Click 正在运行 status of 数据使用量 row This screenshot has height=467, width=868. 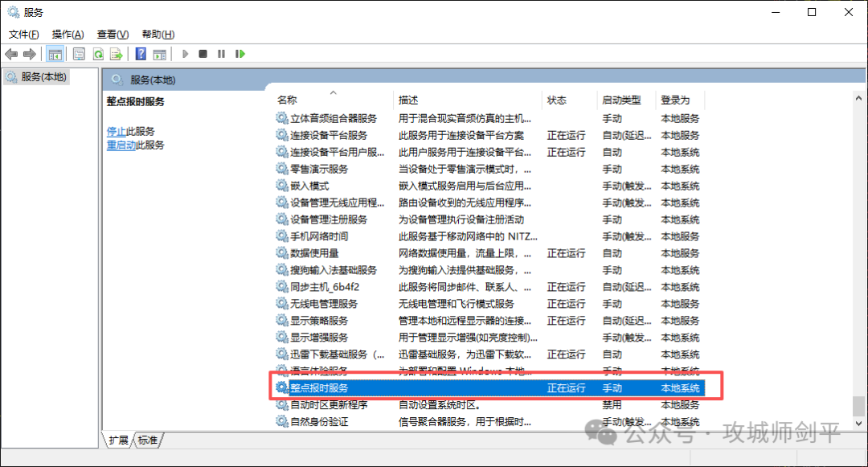pos(566,253)
